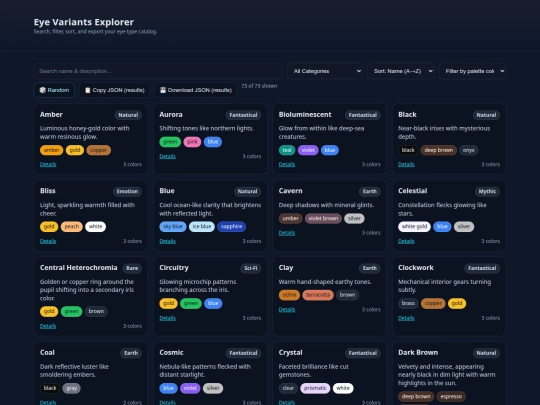
Task: Click the violet brown chip on Cavern card
Action: (x=323, y=218)
